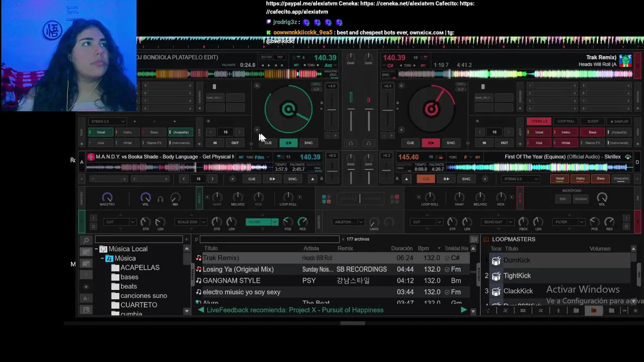Click the left deck pitch plus button
644x362 pixels.
pyautogui.click(x=336, y=136)
